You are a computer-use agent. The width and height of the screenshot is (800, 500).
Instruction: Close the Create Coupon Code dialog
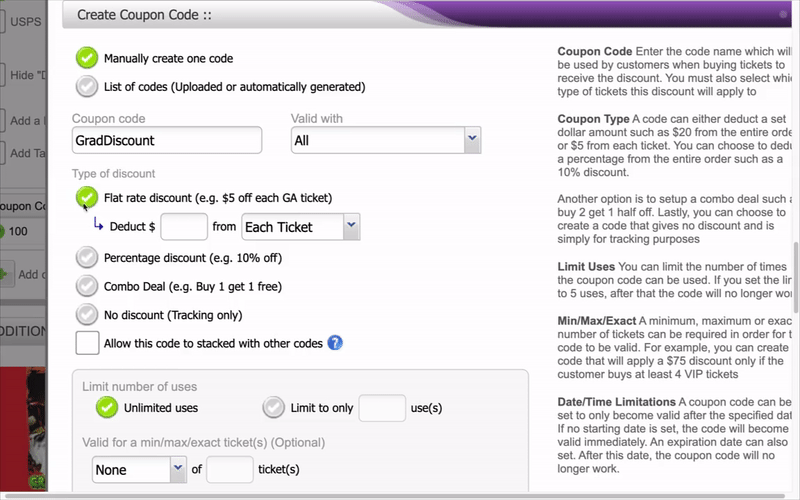tap(782, 14)
